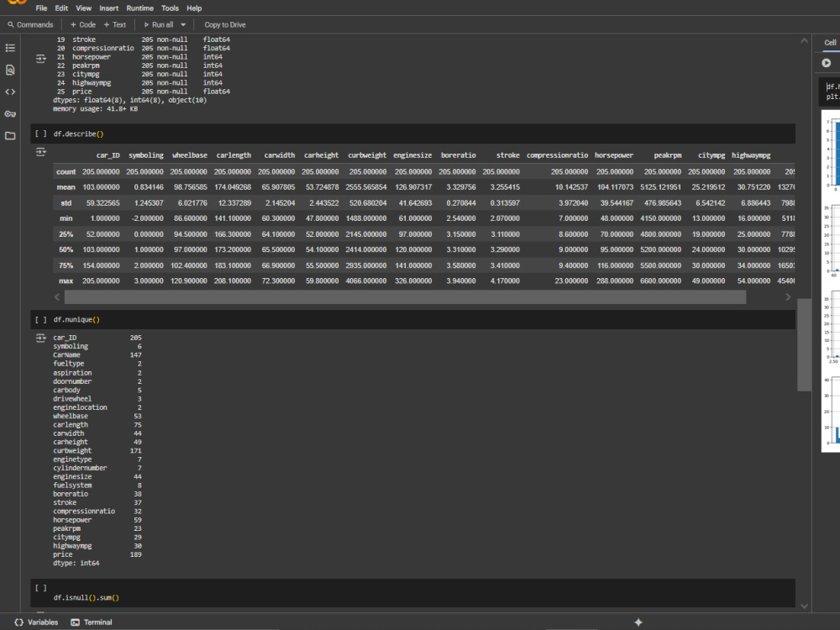840x630 pixels.
Task: Click the enginesize max value 326.000000
Action: click(x=413, y=281)
